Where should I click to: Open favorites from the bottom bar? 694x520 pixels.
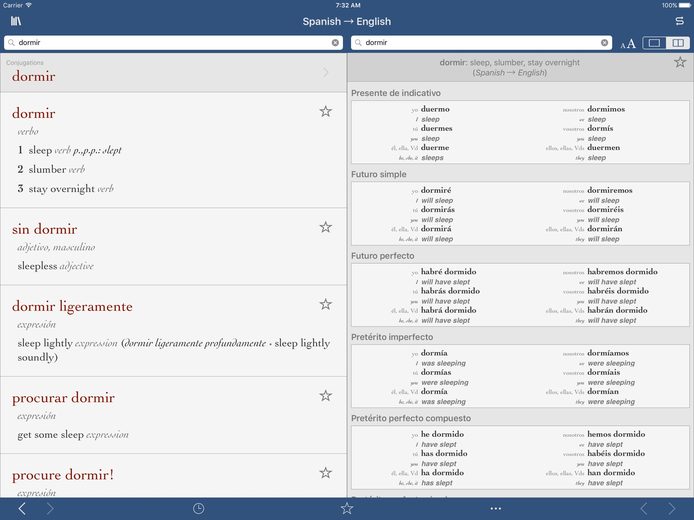click(347, 508)
